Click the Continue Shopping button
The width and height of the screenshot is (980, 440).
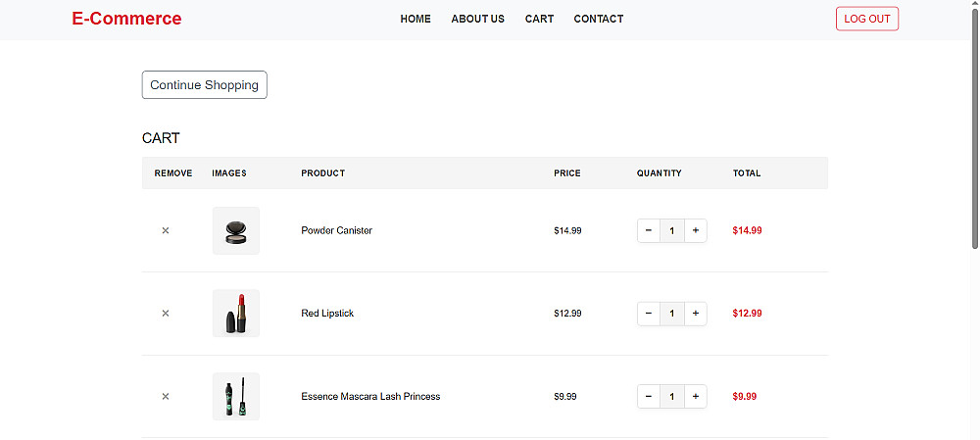(205, 85)
